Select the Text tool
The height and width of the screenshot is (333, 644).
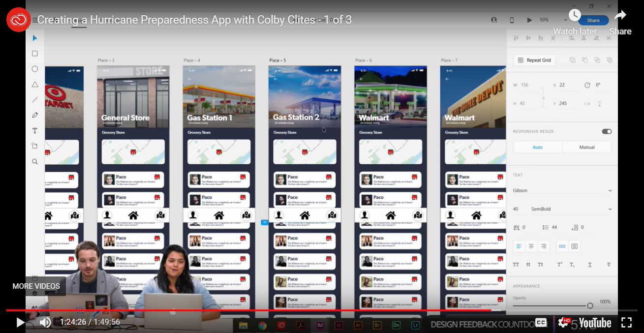(x=35, y=130)
